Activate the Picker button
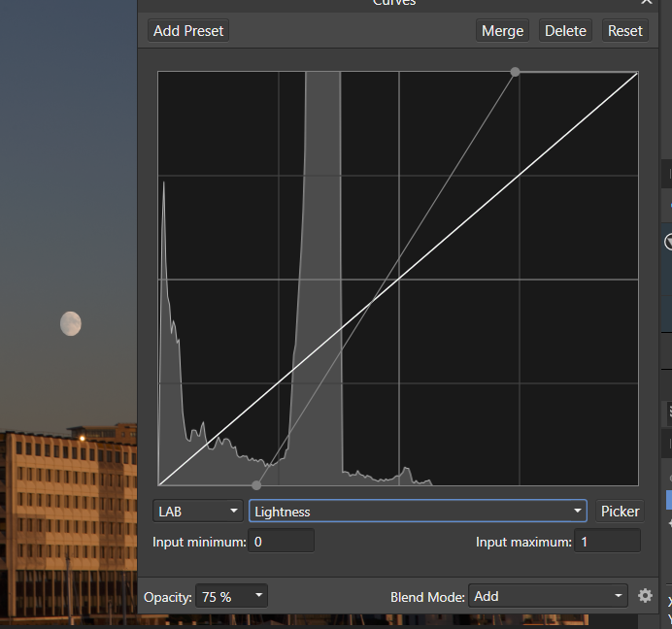 [x=620, y=512]
